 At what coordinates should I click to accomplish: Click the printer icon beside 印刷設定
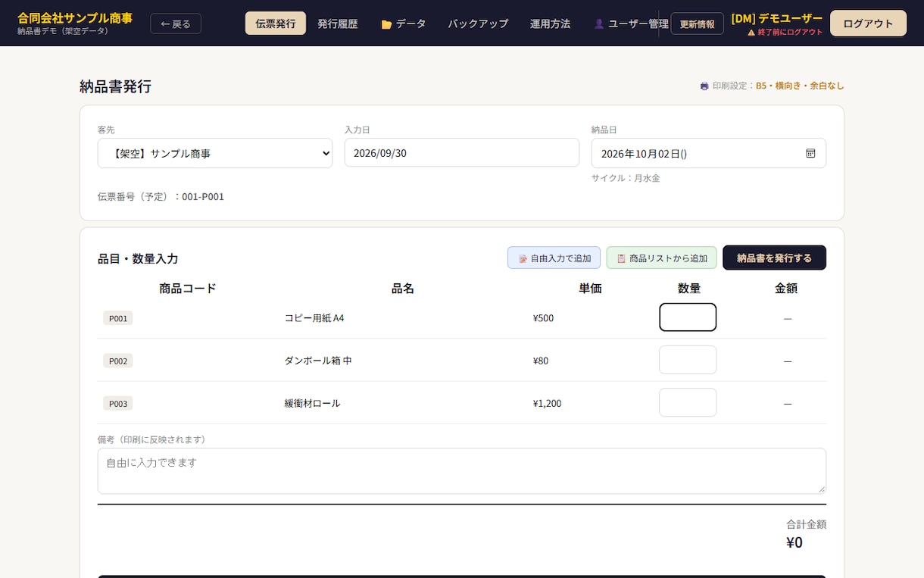tap(704, 86)
